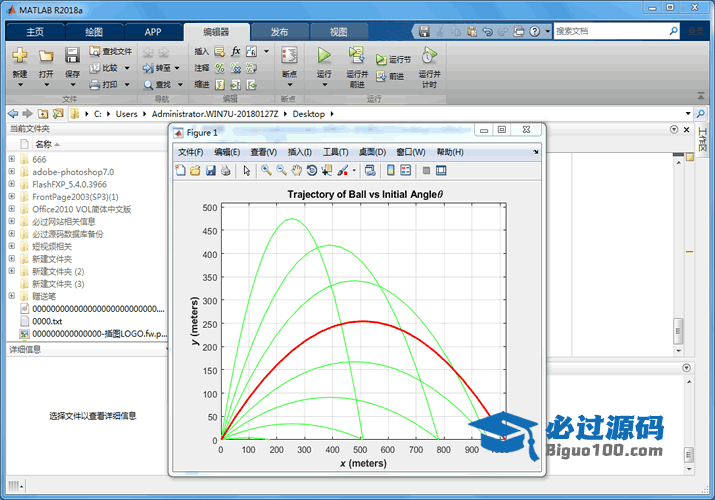This screenshot has height=500, width=715.
Task: Expand the FlashFXP_5.4.0.3966 folder
Action: coord(12,184)
